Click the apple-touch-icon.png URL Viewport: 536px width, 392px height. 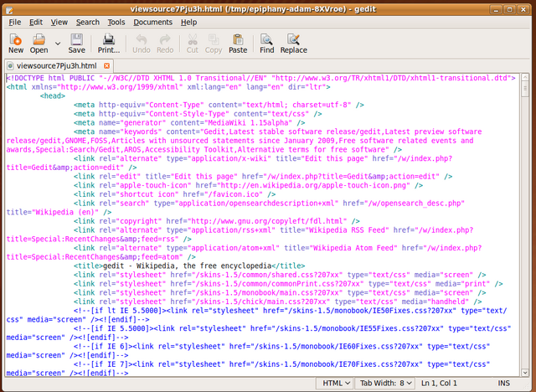pos(313,186)
